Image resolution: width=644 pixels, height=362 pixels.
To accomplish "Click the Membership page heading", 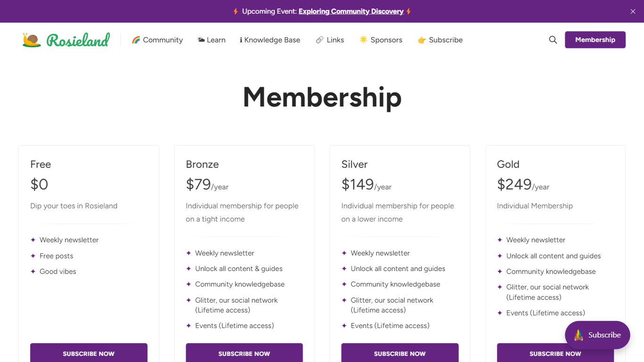I will point(322,97).
